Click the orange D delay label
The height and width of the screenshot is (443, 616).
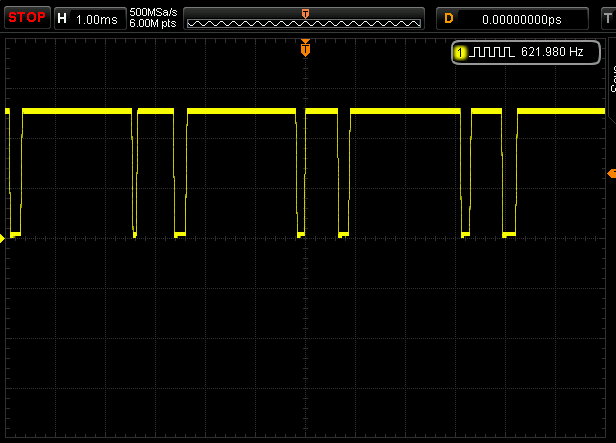pos(449,18)
